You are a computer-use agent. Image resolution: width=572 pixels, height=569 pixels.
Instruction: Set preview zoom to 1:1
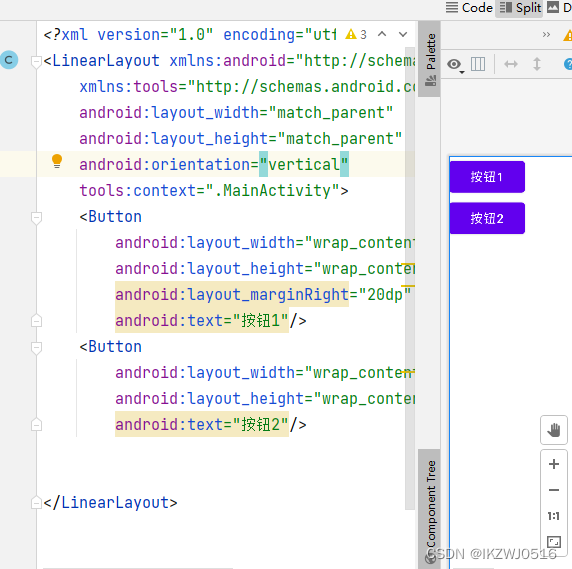click(554, 516)
